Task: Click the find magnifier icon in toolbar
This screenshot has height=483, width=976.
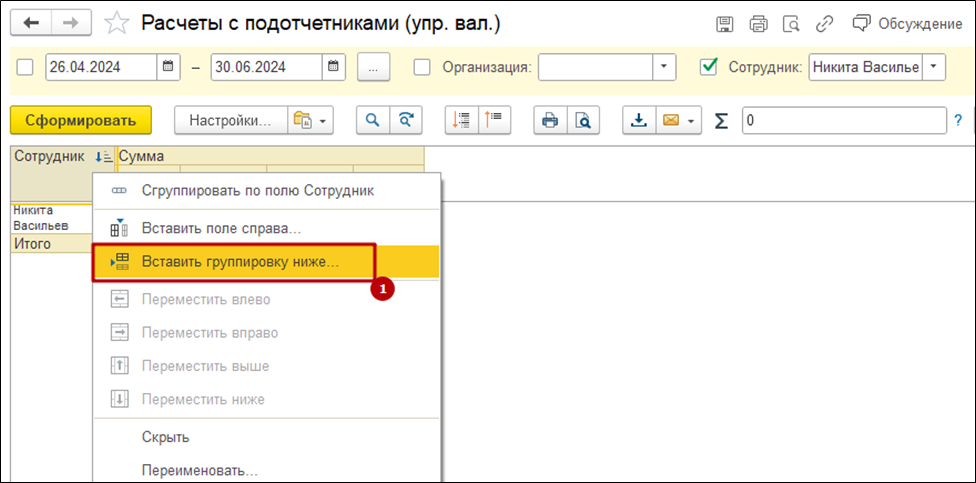Action: pyautogui.click(x=372, y=120)
